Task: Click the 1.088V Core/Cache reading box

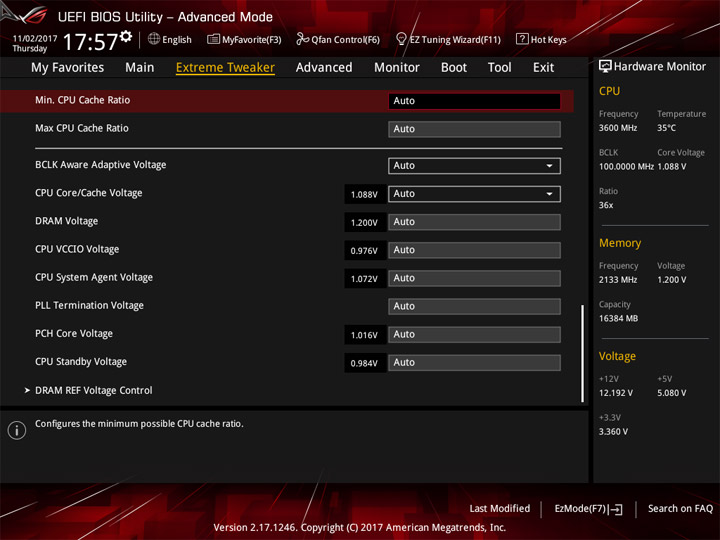Action: 364,194
